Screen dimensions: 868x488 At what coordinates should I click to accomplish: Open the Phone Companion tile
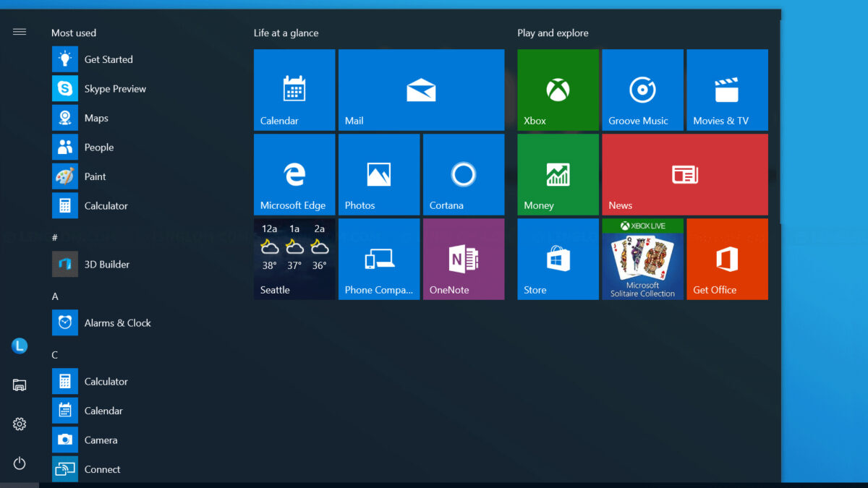coord(379,259)
